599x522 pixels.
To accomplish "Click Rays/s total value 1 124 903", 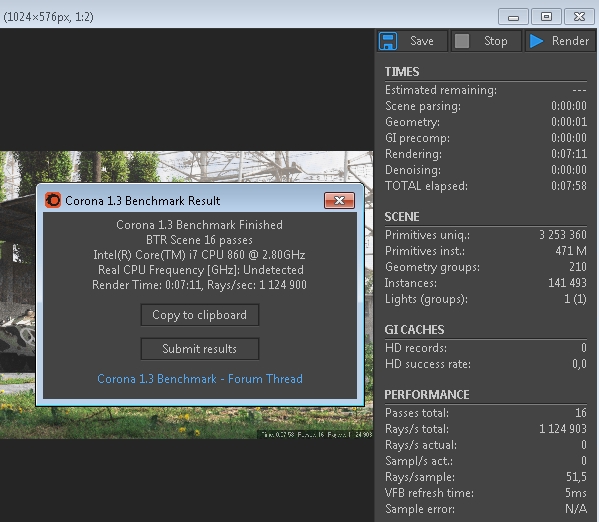I will (563, 429).
